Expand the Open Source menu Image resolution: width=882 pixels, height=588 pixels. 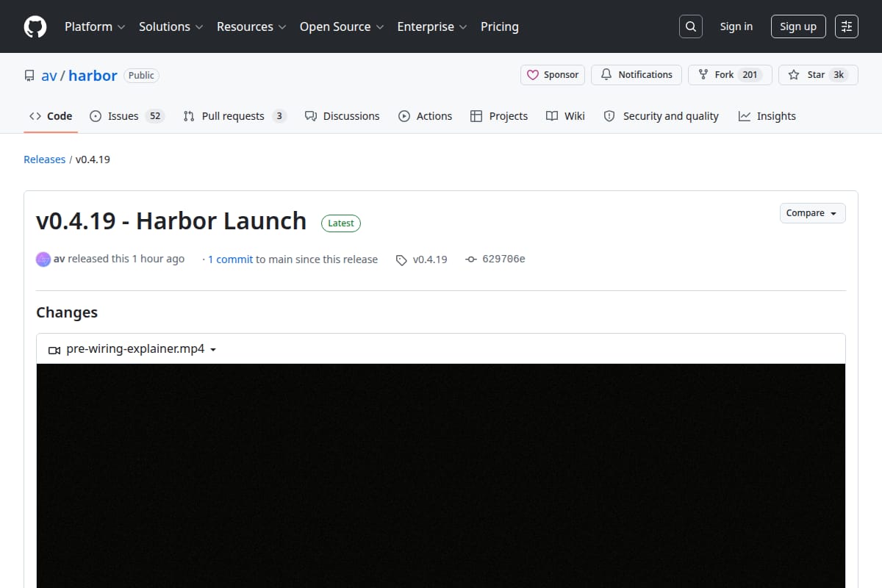tap(342, 26)
